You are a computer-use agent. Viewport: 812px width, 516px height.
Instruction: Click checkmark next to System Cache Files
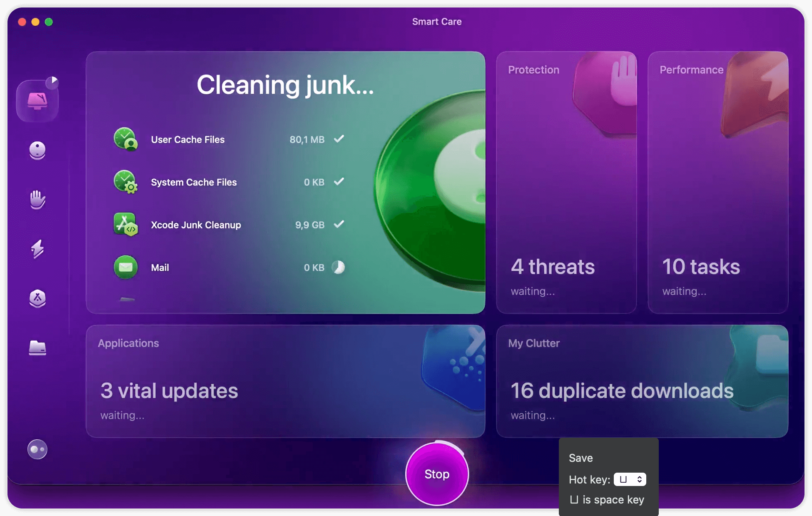pyautogui.click(x=339, y=181)
